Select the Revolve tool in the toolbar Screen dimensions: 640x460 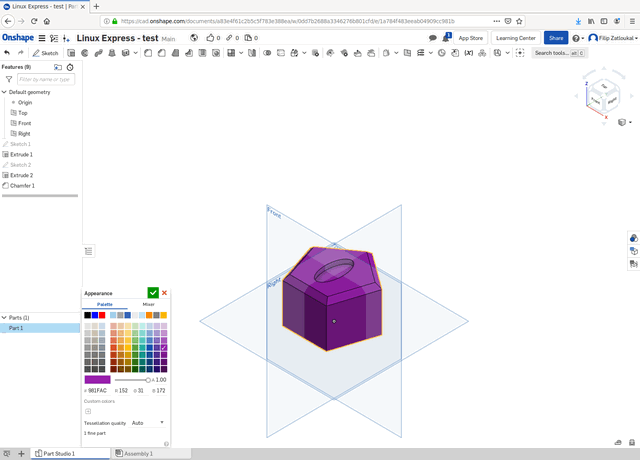coord(84,53)
